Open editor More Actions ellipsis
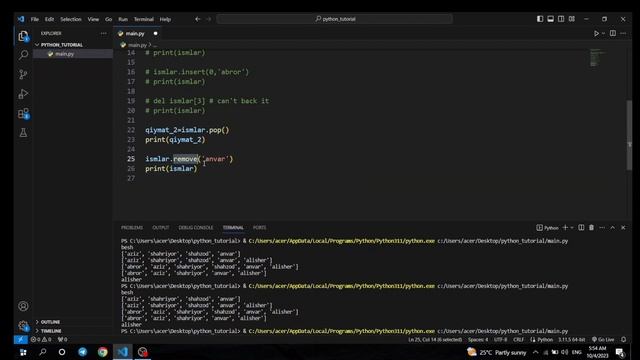Image resolution: width=640 pixels, height=360 pixels. point(623,33)
